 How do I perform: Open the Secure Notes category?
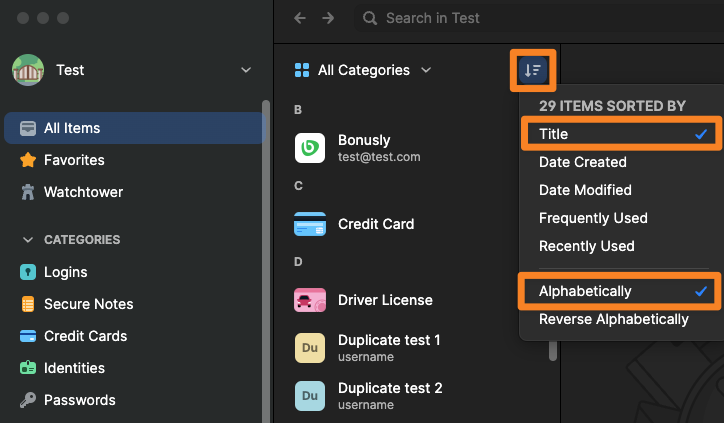88,304
